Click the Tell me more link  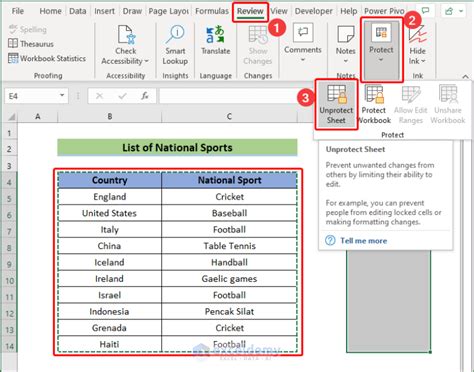[x=363, y=241]
